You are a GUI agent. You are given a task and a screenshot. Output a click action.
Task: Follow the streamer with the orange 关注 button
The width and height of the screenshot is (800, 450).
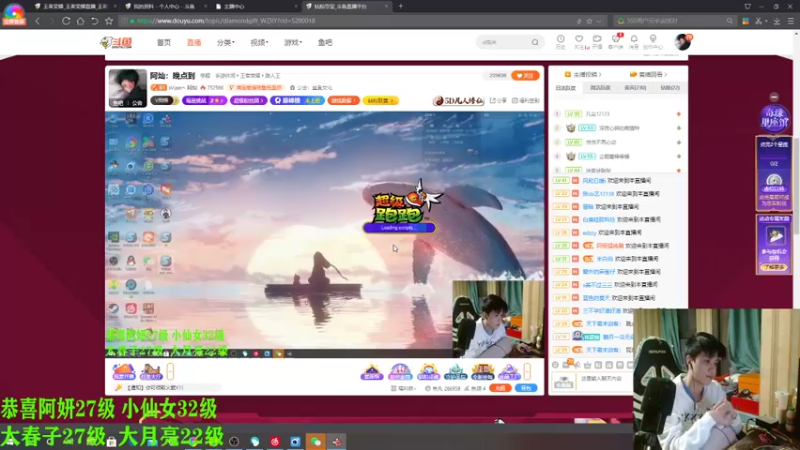point(525,76)
